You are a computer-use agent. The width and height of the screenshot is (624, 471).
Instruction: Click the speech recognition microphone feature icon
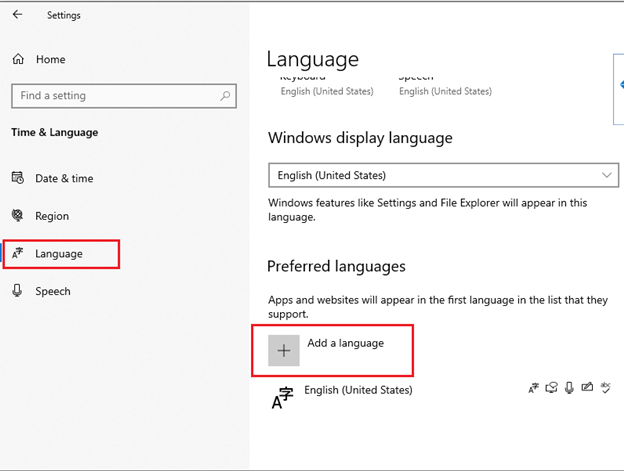(x=569, y=388)
